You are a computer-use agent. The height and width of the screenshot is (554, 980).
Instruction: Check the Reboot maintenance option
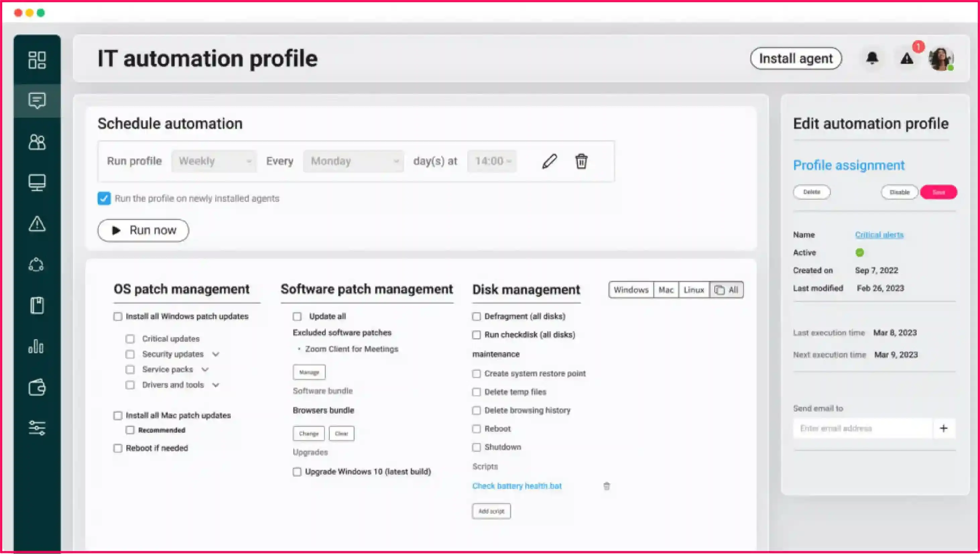tap(476, 429)
